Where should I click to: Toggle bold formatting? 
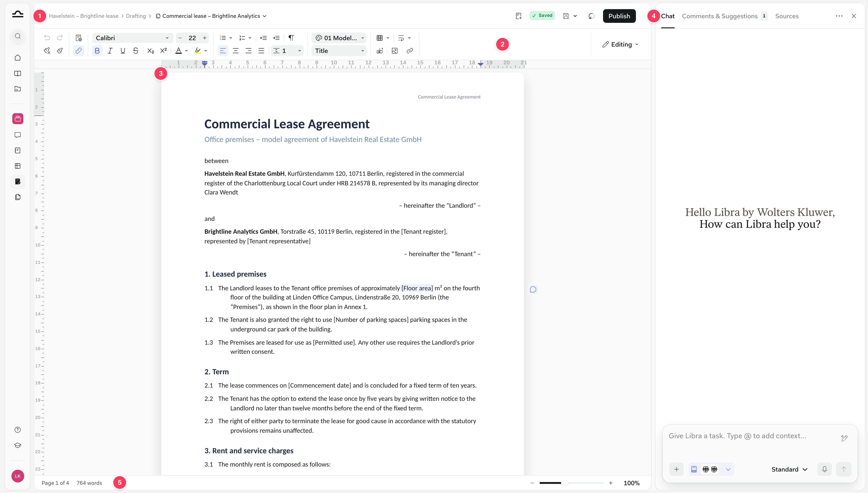click(97, 51)
